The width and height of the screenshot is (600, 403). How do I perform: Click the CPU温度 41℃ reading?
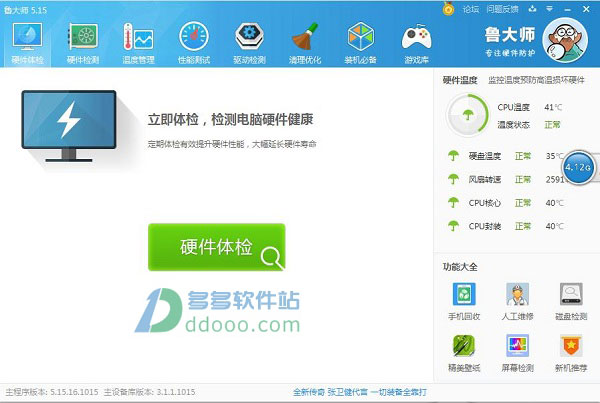553,107
